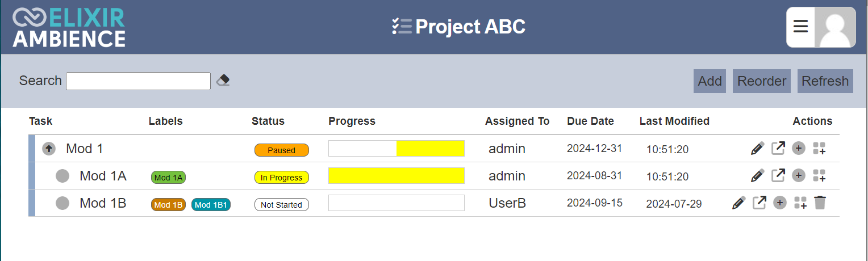Collapse the Mod 1 task tree arrow
Viewport: 868px width, 261px height.
coord(49,149)
